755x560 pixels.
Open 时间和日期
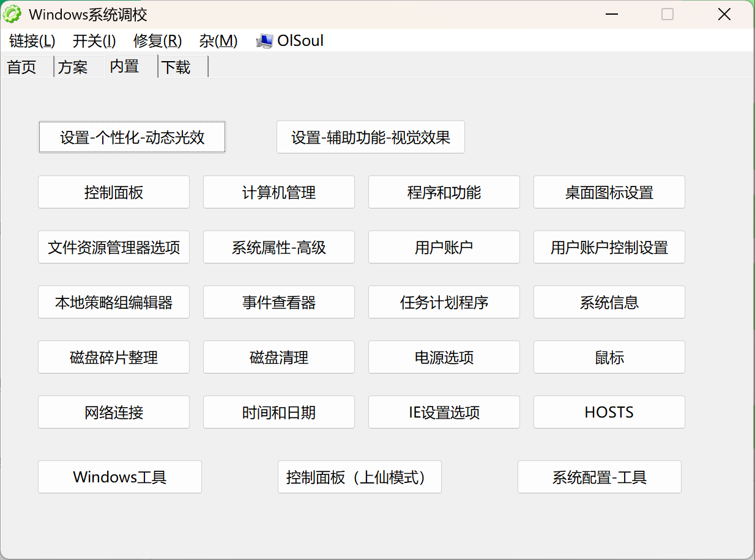[279, 412]
